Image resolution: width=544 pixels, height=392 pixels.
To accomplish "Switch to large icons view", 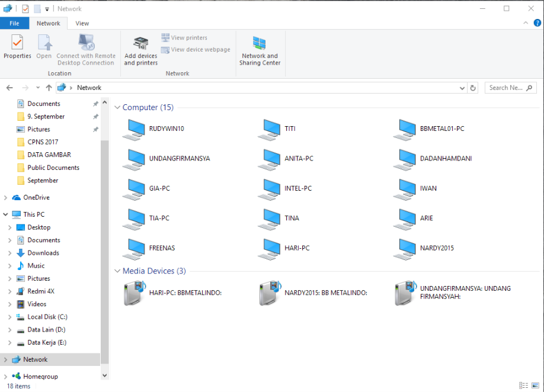I will click(535, 385).
